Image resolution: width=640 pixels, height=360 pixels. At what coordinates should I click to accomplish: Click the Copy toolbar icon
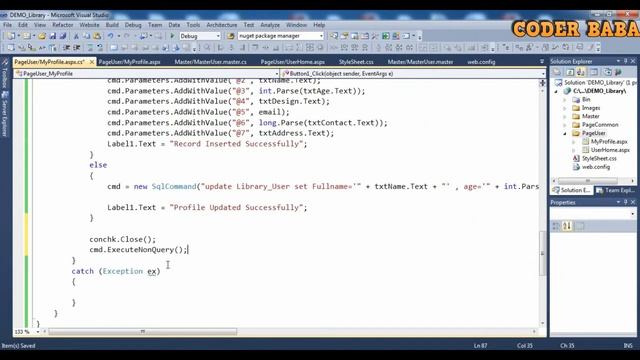click(86, 36)
